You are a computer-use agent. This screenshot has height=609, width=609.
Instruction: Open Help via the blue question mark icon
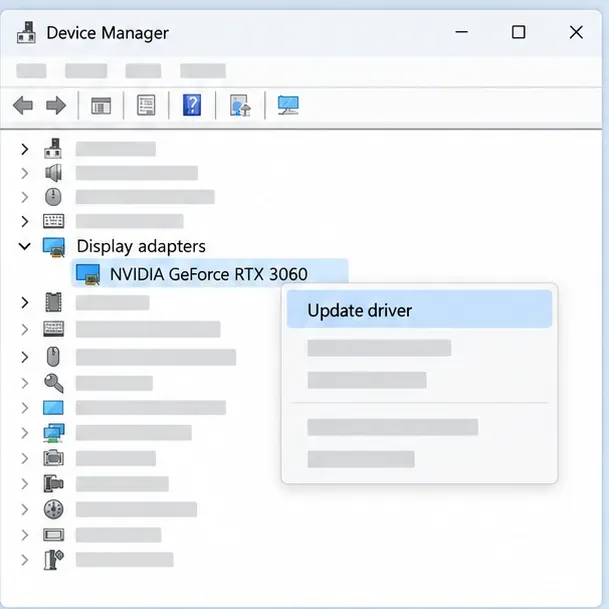pyautogui.click(x=192, y=105)
